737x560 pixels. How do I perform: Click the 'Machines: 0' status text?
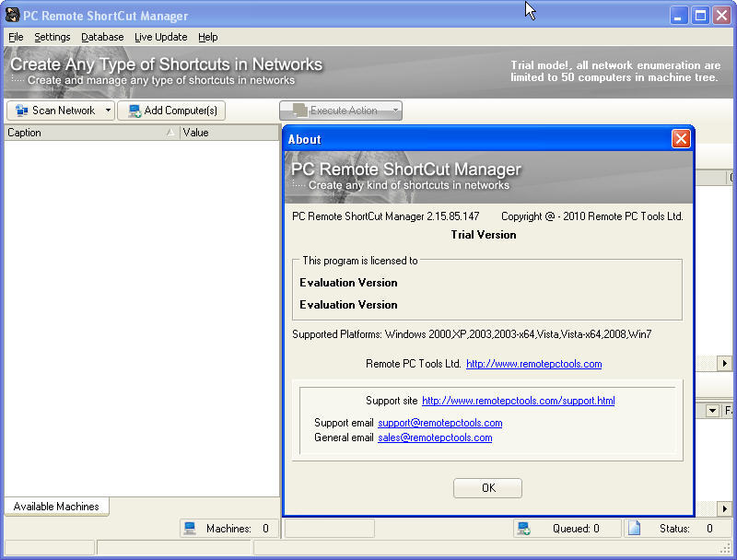(238, 529)
